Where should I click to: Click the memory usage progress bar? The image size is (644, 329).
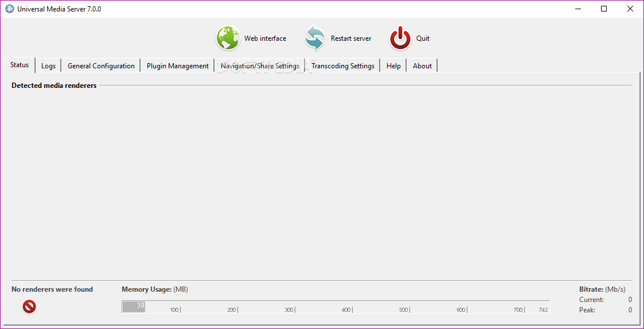pos(336,307)
